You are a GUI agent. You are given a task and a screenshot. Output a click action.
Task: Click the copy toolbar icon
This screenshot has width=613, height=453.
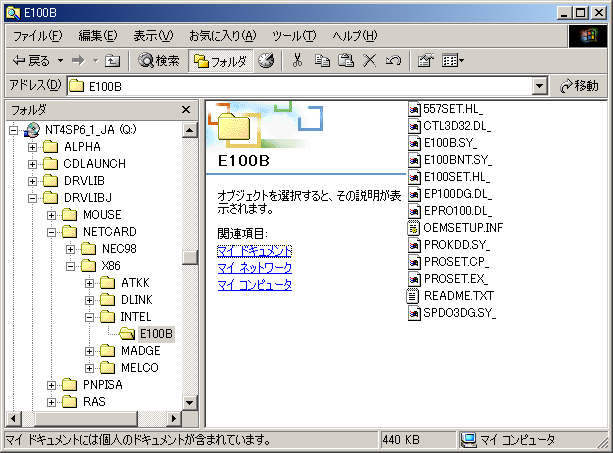tap(322, 61)
